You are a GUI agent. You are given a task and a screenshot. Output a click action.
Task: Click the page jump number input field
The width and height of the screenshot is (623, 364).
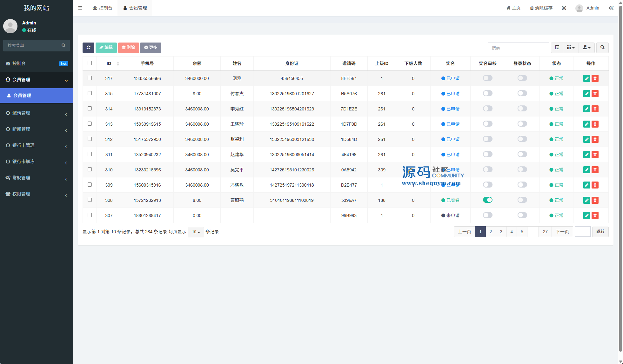click(x=582, y=232)
